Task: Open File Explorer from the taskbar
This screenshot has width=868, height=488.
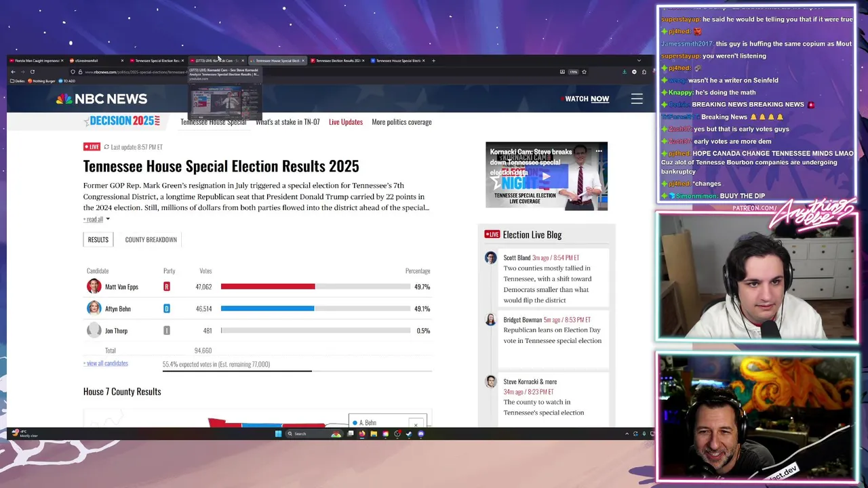Action: coord(374,434)
